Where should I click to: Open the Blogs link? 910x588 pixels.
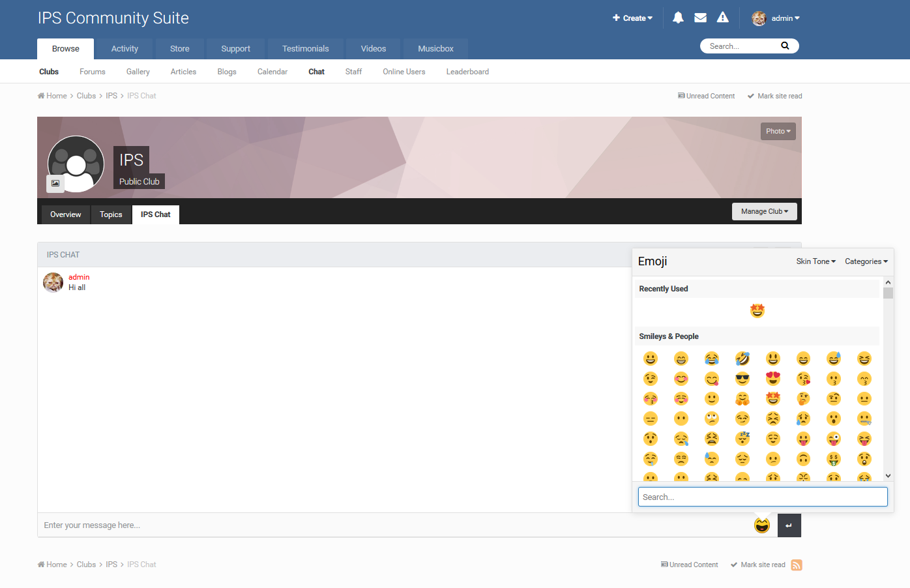click(227, 72)
